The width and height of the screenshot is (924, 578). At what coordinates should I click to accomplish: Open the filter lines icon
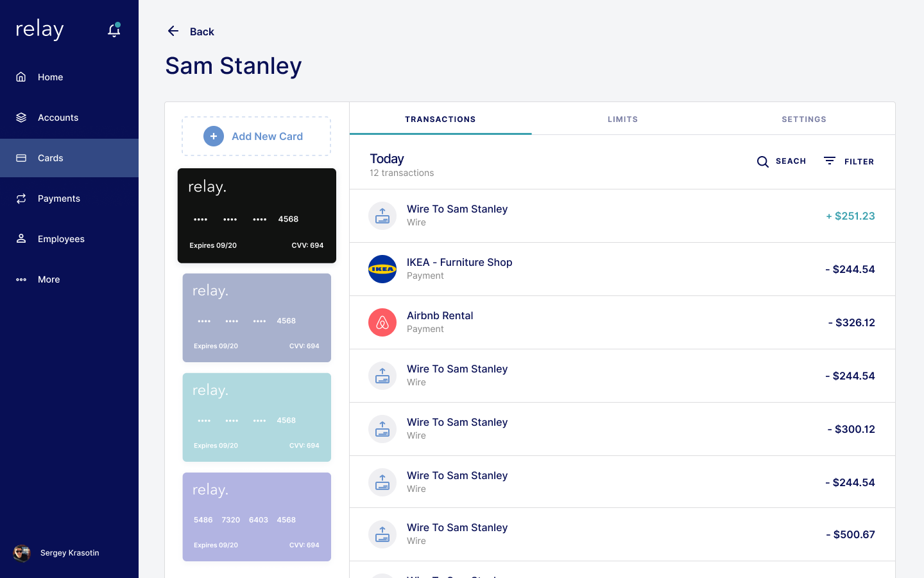830,161
